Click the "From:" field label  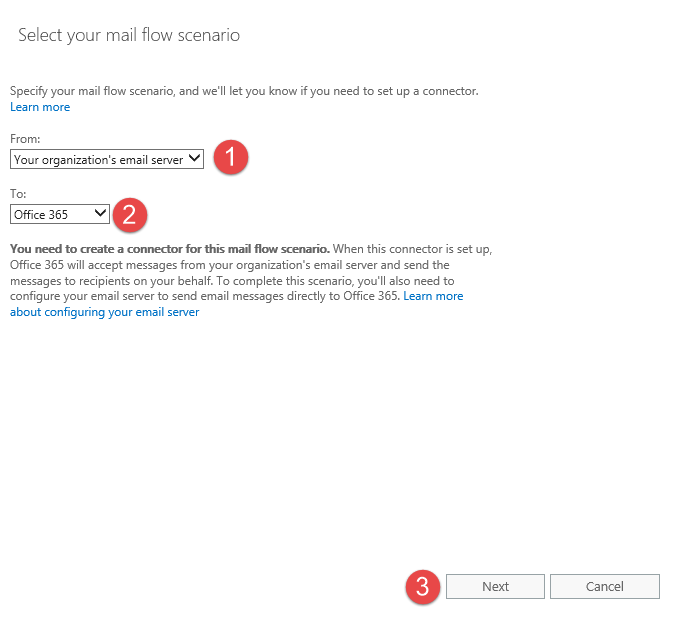[24, 139]
